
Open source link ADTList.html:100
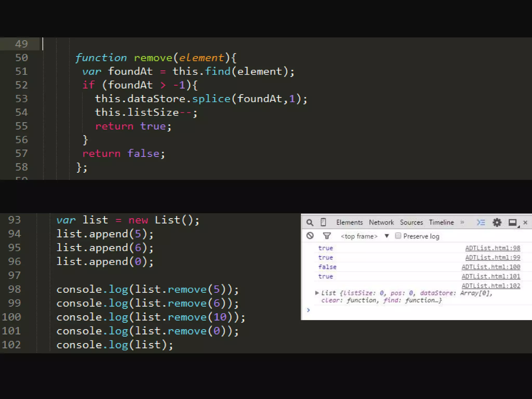point(491,267)
